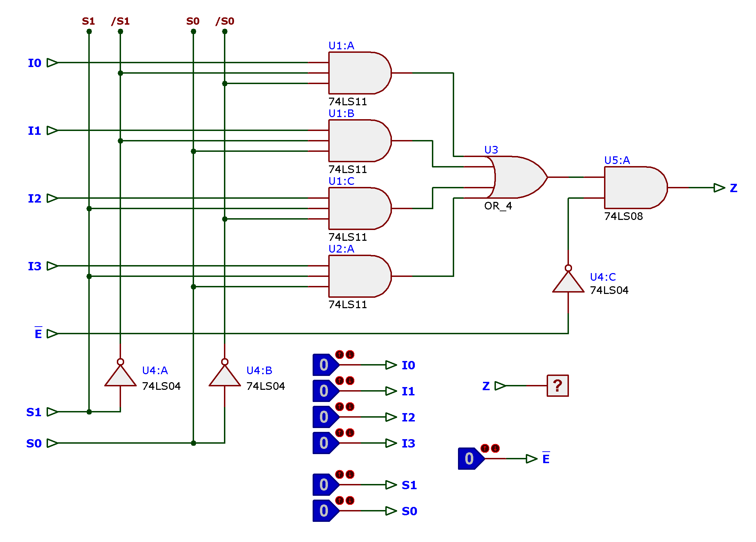Select the Z terminal feeding the probe

(x=500, y=386)
